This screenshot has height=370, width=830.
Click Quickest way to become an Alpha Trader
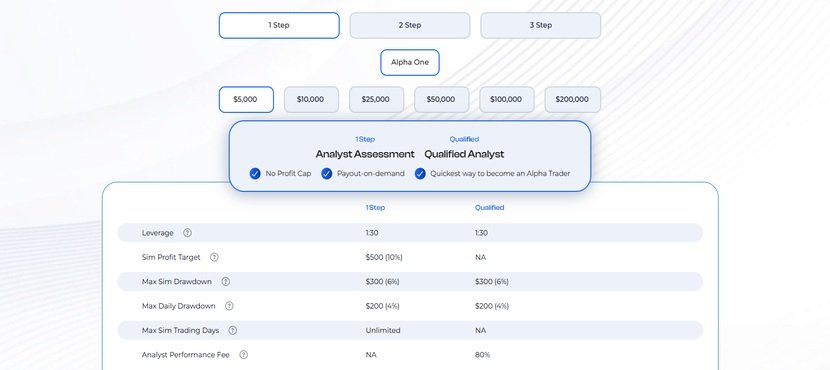[500, 174]
